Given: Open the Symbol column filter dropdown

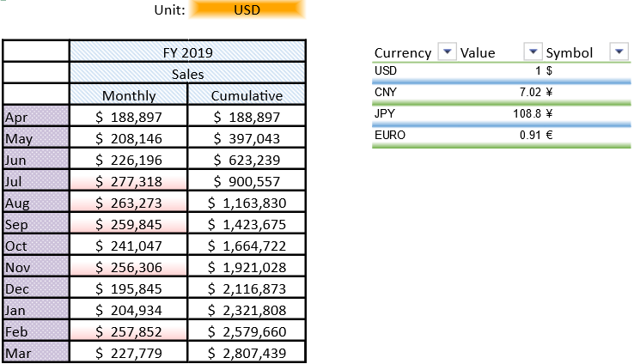Looking at the screenshot, I should click(x=619, y=52).
